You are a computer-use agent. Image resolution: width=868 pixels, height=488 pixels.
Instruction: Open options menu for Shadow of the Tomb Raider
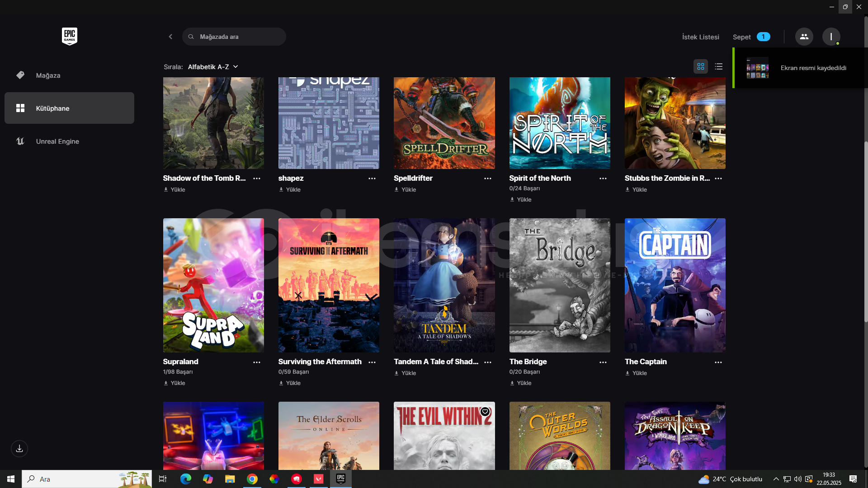pos(257,178)
